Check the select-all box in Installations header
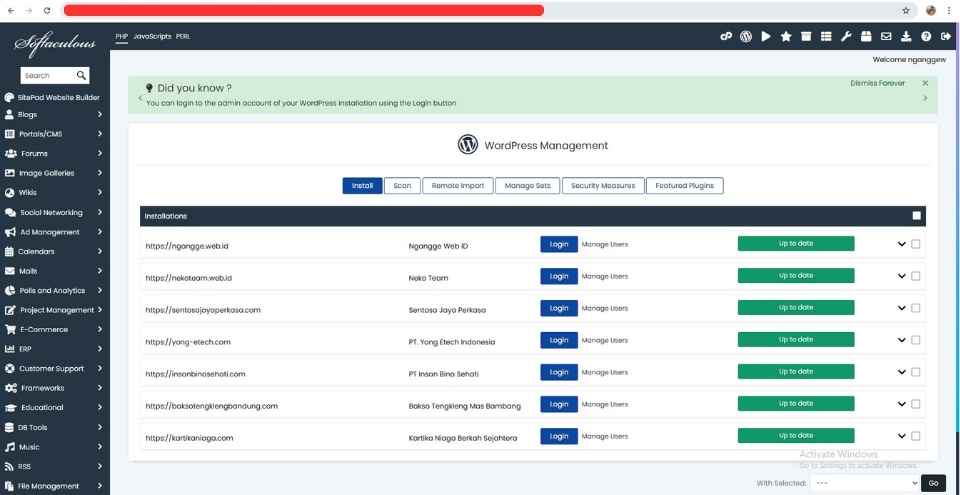Screen dimensions: 960x495 coord(917,216)
